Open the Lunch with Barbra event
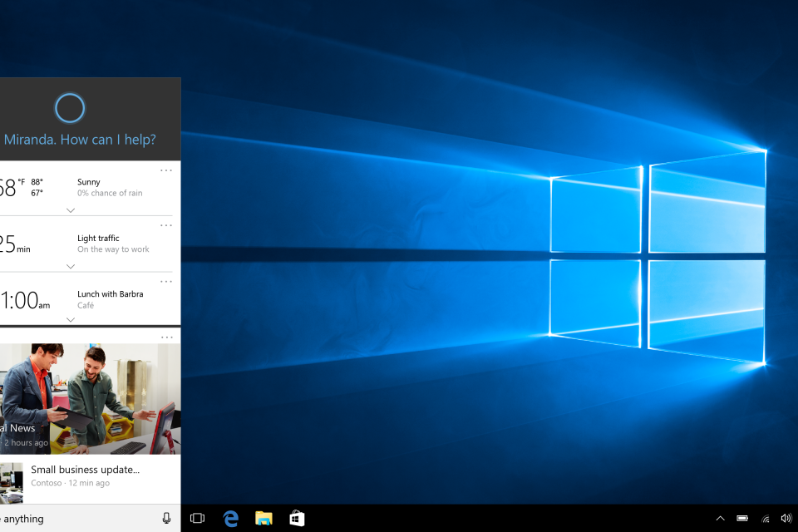Viewport: 798px width, 532px height. [x=110, y=294]
